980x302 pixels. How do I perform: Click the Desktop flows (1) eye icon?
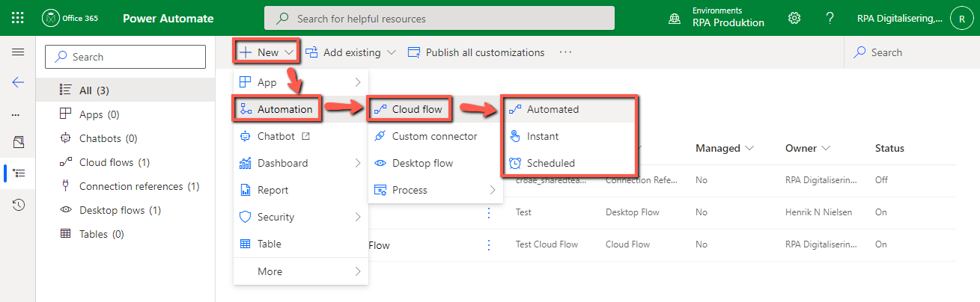click(65, 210)
